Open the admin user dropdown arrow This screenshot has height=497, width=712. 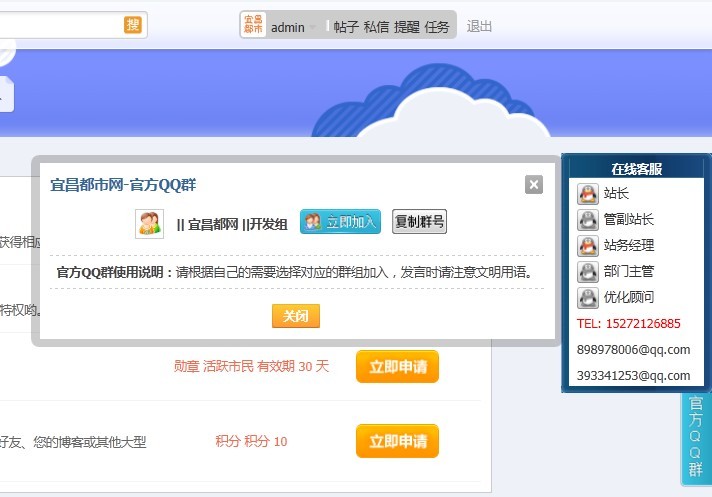tap(312, 28)
